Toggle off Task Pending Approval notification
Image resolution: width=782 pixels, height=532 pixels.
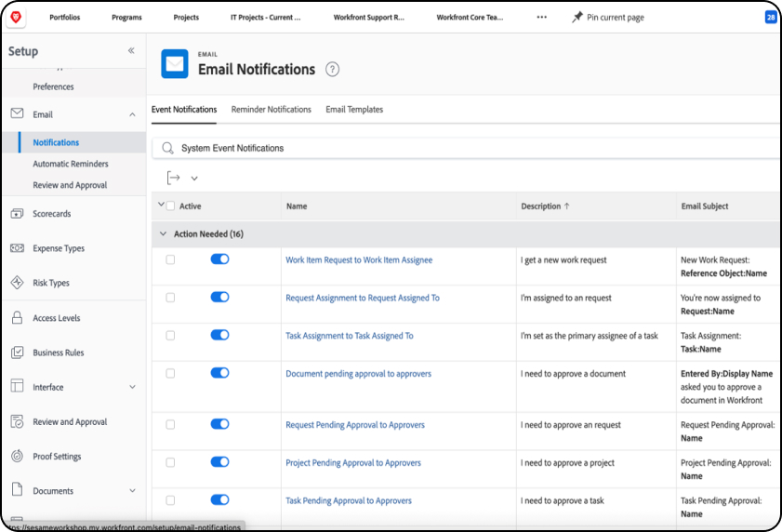(x=219, y=499)
